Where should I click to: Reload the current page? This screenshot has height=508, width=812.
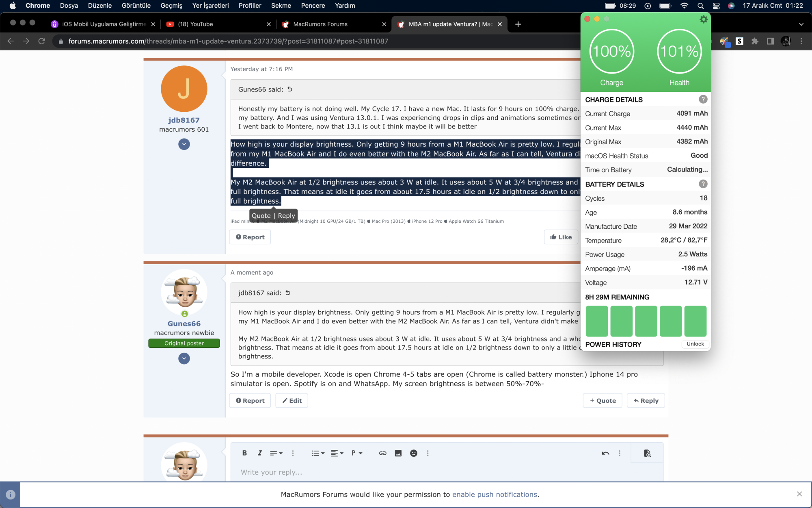(41, 41)
